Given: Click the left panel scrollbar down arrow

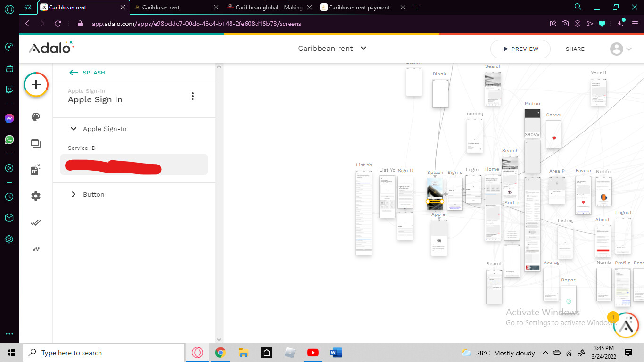Looking at the screenshot, I should 219,339.
